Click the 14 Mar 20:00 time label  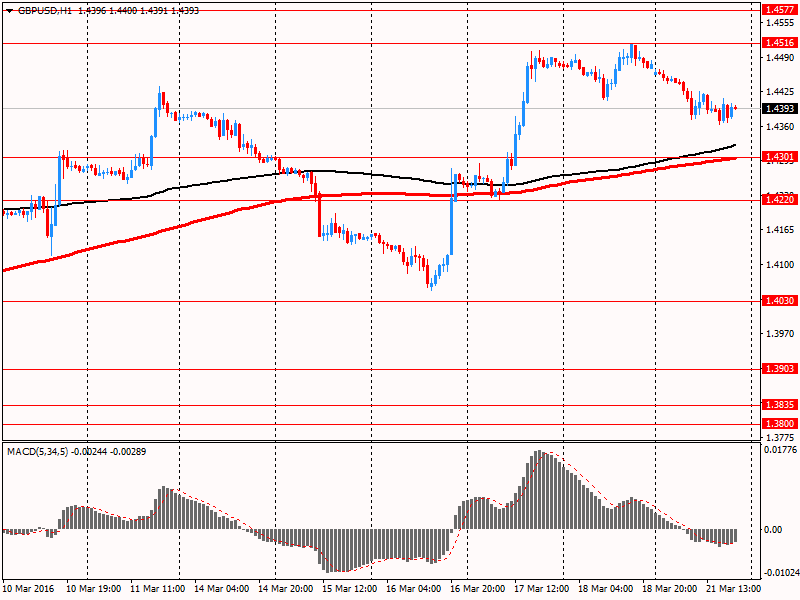point(286,589)
